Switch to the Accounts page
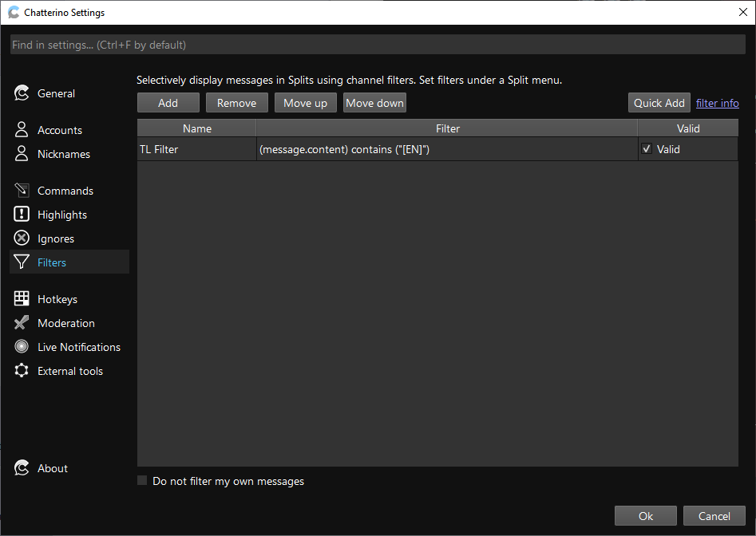 pyautogui.click(x=60, y=130)
